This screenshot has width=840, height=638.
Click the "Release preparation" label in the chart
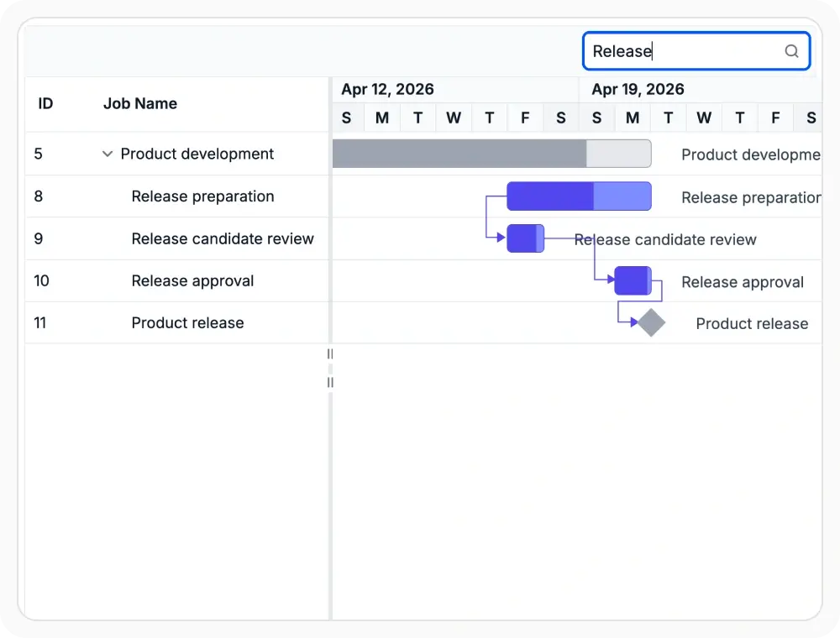pos(751,197)
